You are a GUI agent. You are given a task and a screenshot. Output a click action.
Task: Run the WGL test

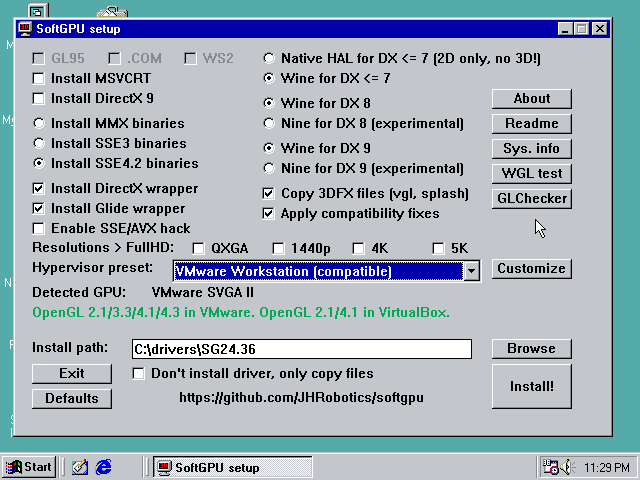[531, 173]
